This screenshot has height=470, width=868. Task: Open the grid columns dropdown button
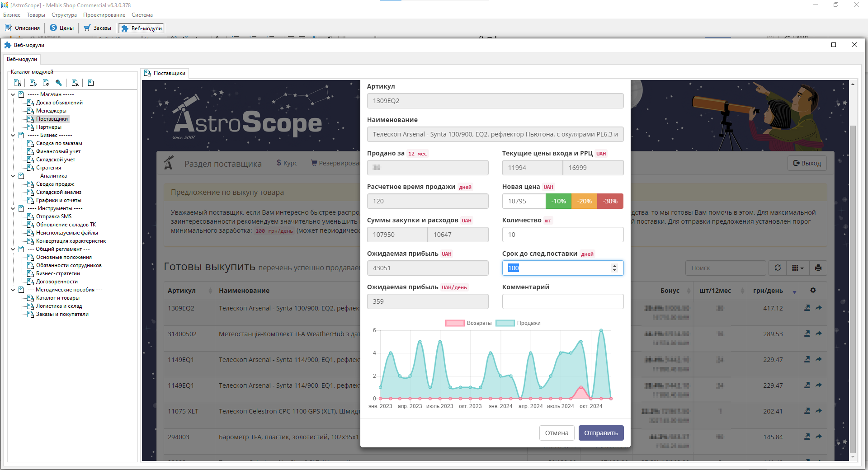click(x=798, y=268)
